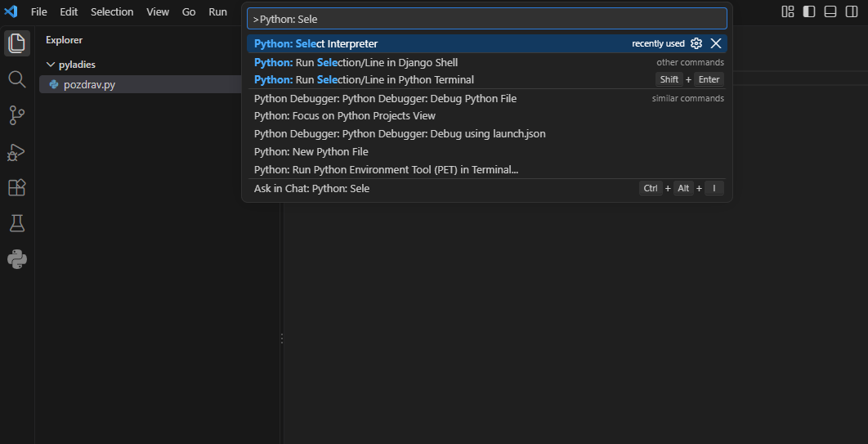The height and width of the screenshot is (444, 868).
Task: Open the Explorer view in activity bar
Action: pos(17,43)
